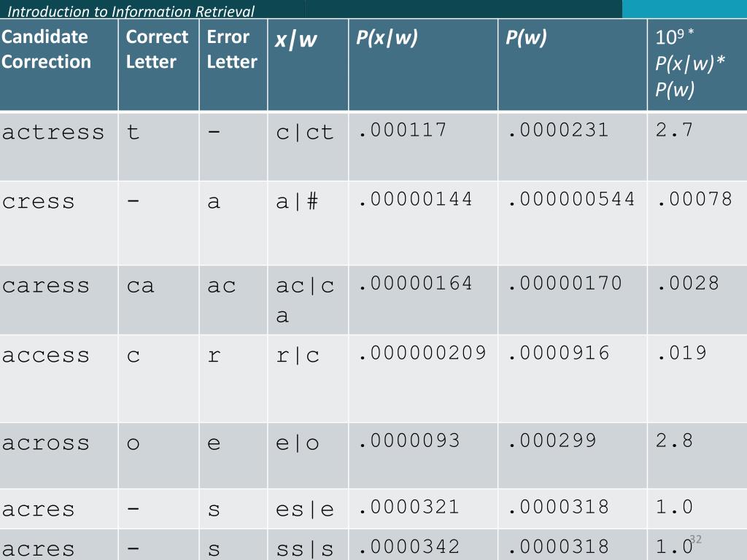This screenshot has height=560, width=747.
Task: Select the value '.00000164'
Action: (x=415, y=284)
